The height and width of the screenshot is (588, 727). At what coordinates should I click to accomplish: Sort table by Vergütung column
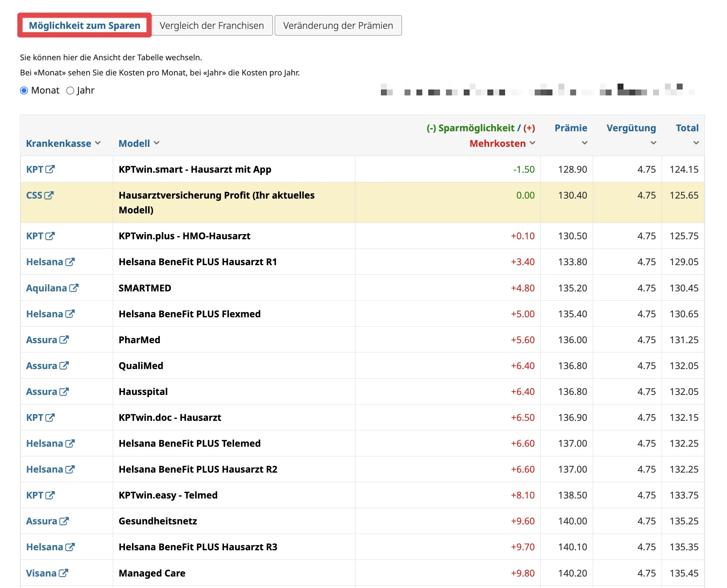coord(631,135)
